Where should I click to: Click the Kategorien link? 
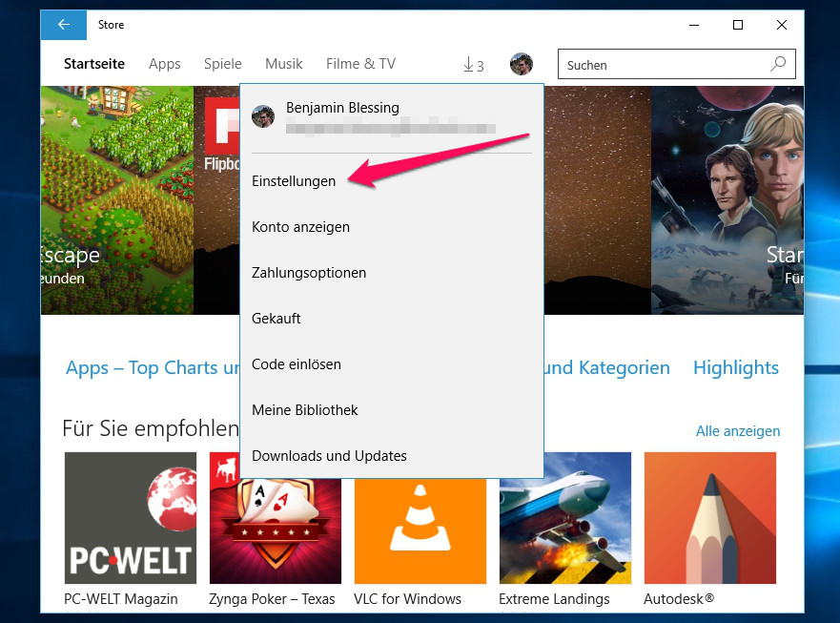click(607, 368)
